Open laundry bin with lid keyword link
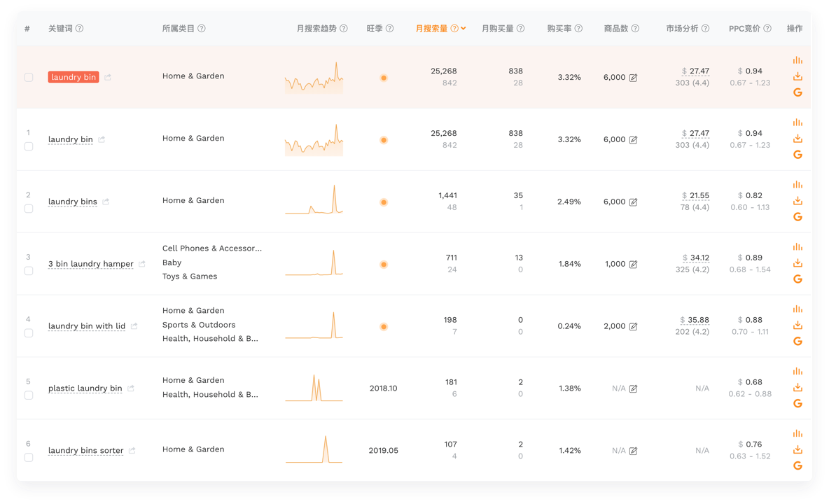 tap(87, 326)
